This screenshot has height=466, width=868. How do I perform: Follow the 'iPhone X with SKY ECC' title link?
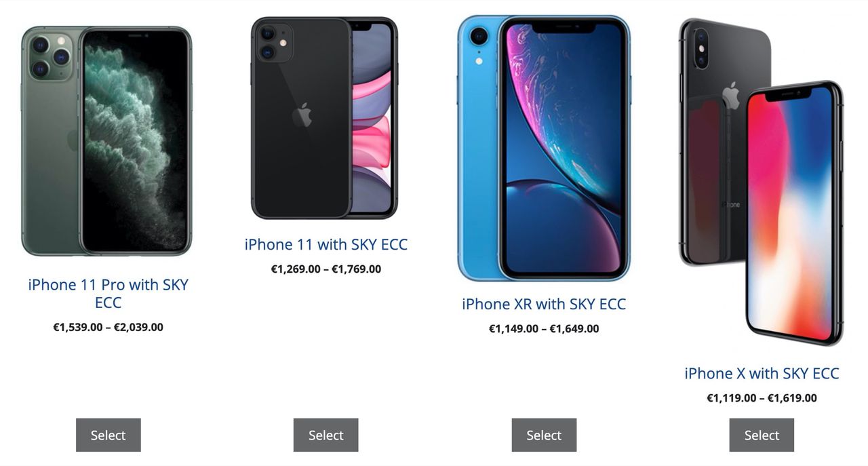click(x=762, y=373)
